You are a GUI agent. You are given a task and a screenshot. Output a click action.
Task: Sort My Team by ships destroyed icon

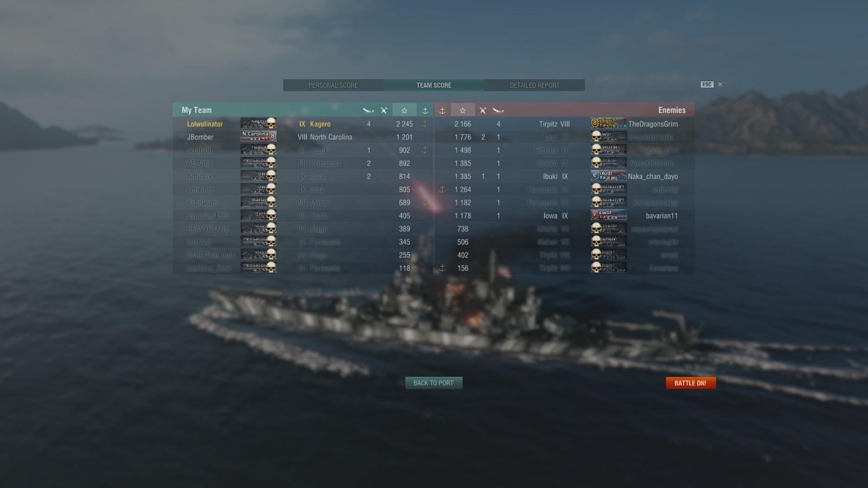368,110
